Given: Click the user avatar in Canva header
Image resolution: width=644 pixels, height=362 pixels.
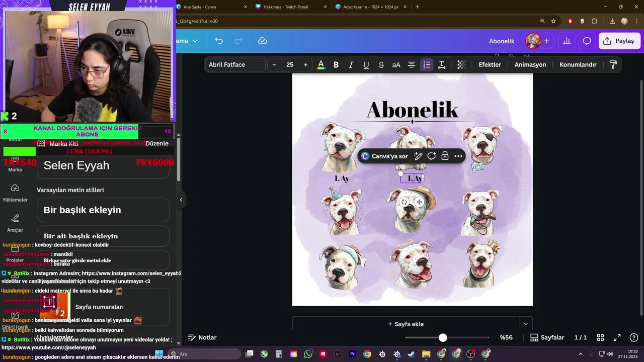Looking at the screenshot, I should coord(533,41).
